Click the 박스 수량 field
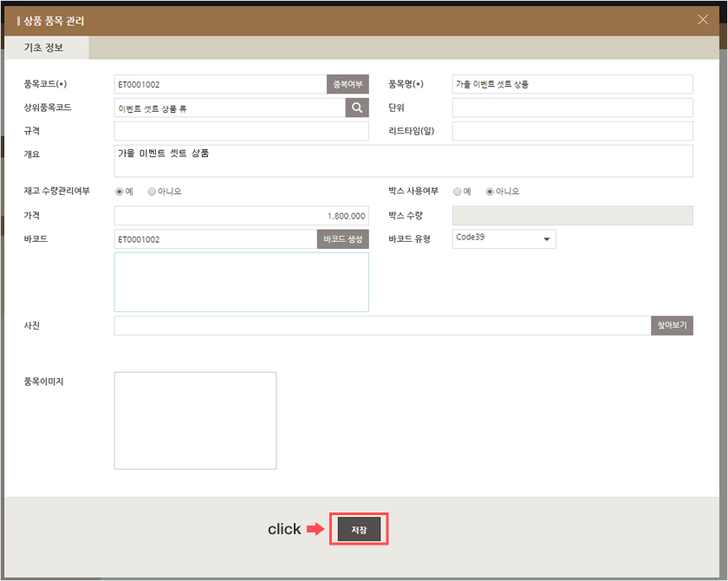This screenshot has height=581, width=728. [x=573, y=216]
